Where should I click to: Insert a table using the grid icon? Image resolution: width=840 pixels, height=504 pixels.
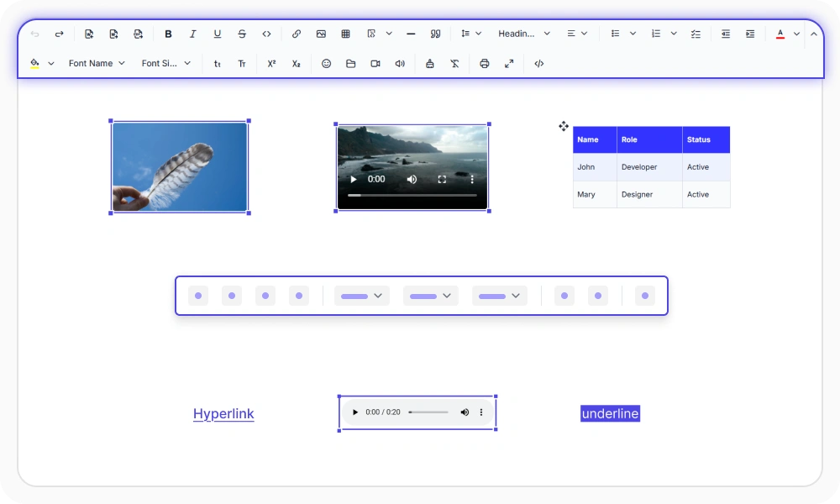click(345, 34)
